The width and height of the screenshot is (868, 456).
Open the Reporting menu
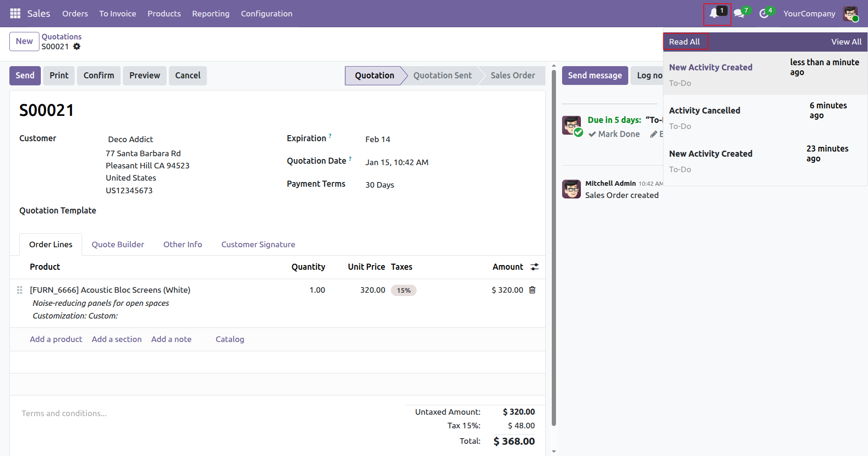click(x=211, y=14)
